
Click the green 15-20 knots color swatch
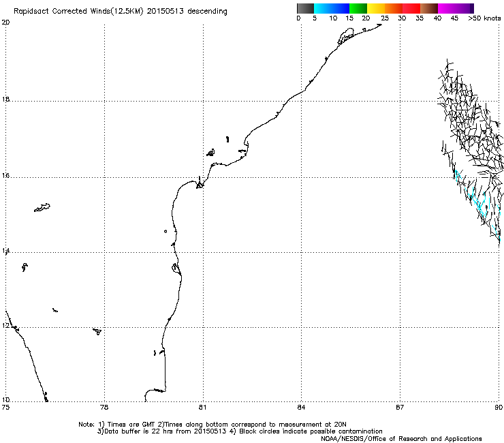[358, 8]
